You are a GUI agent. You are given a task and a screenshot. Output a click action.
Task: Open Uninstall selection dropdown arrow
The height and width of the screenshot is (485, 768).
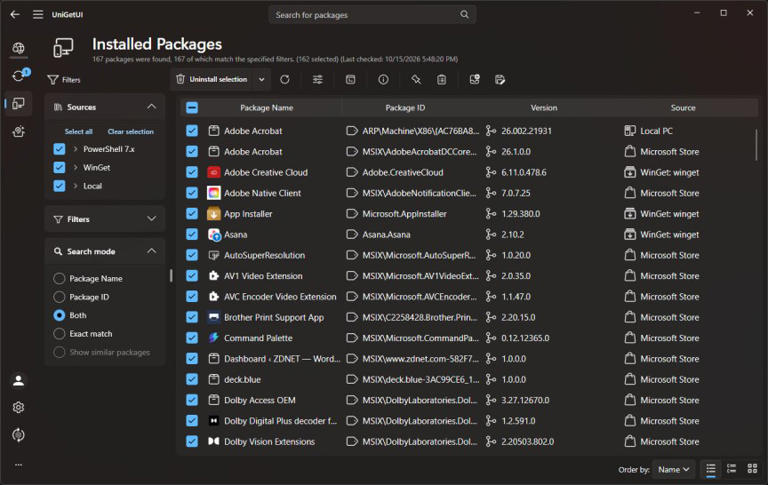[x=262, y=79]
